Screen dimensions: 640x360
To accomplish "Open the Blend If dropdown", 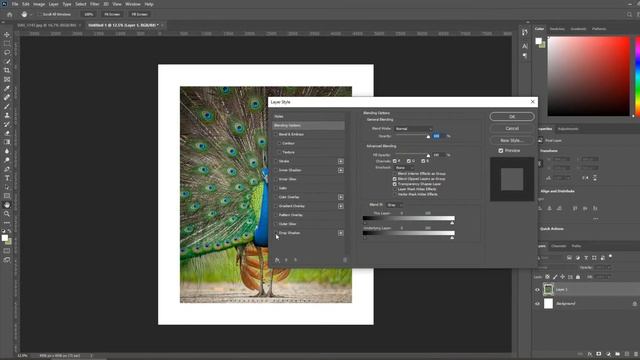I will coord(394,205).
